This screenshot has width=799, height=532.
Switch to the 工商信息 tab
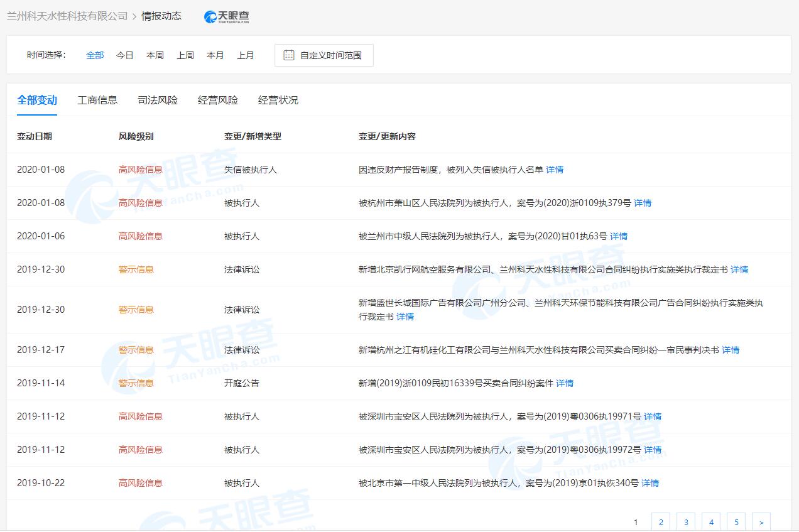[97, 100]
